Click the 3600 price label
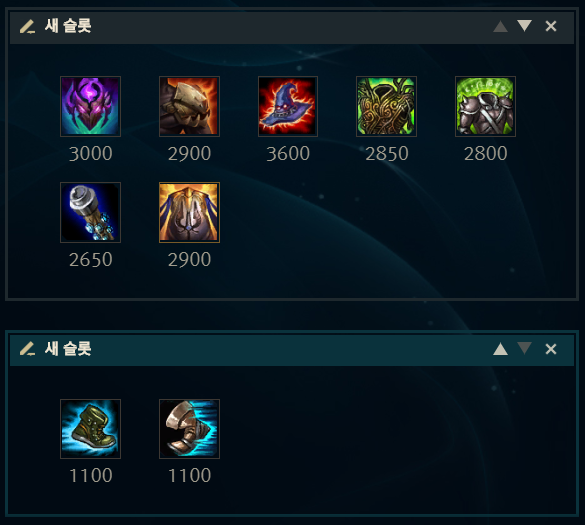This screenshot has height=525, width=585. point(288,154)
